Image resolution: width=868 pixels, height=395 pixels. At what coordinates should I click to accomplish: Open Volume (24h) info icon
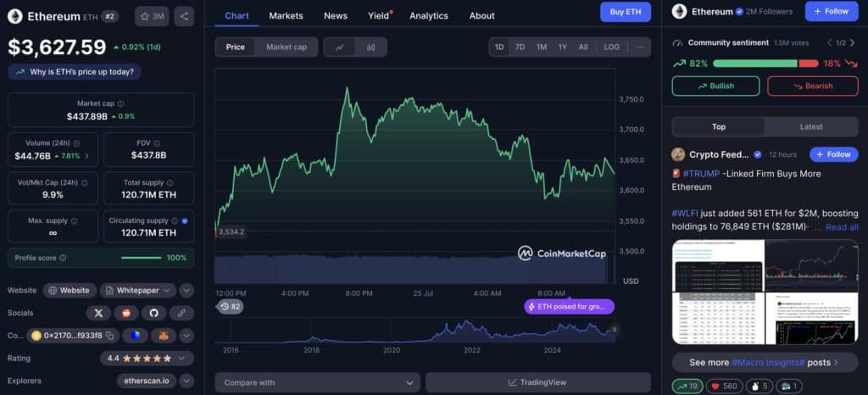point(76,143)
